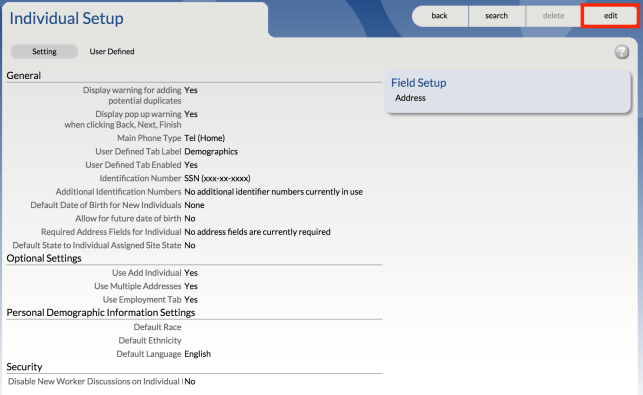Screen dimensions: 643x395
Task: Click the greyed-out delete button
Action: pyautogui.click(x=554, y=16)
